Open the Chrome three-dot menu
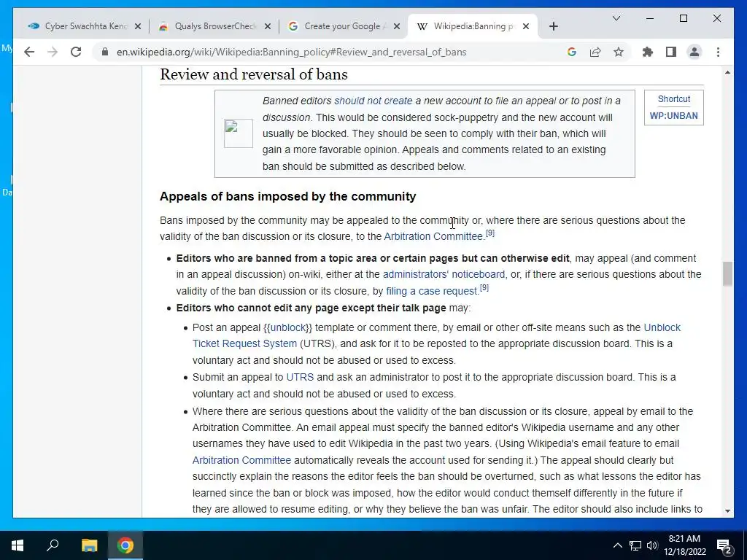This screenshot has width=747, height=560. (718, 52)
